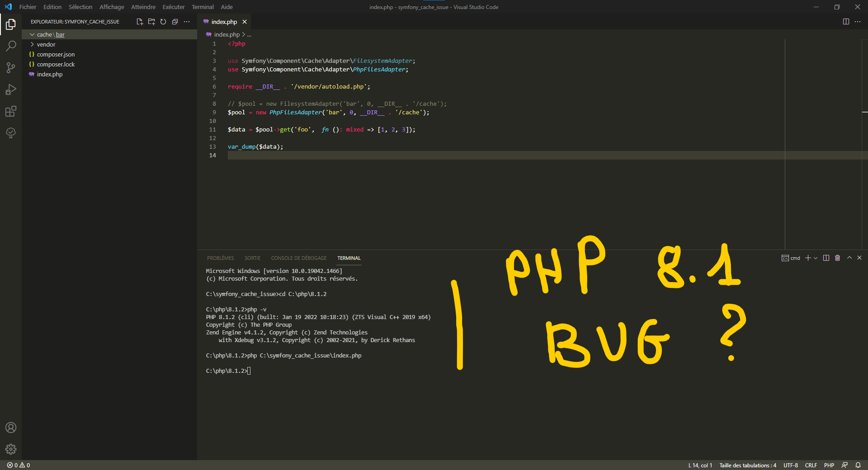Refresh the Explorer file tree
868x470 pixels.
163,22
